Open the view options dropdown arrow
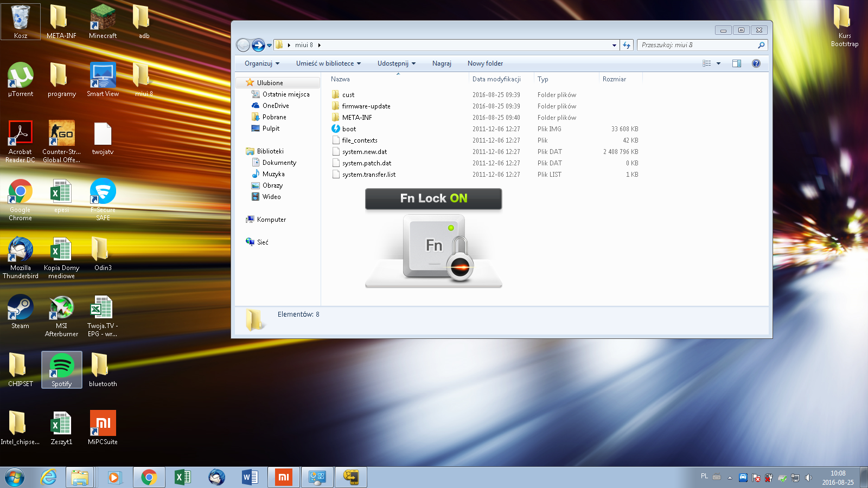Viewport: 868px width, 488px height. [719, 63]
